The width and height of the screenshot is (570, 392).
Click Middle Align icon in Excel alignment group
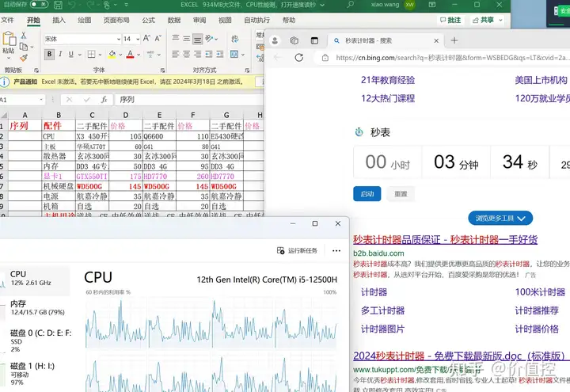click(x=187, y=38)
